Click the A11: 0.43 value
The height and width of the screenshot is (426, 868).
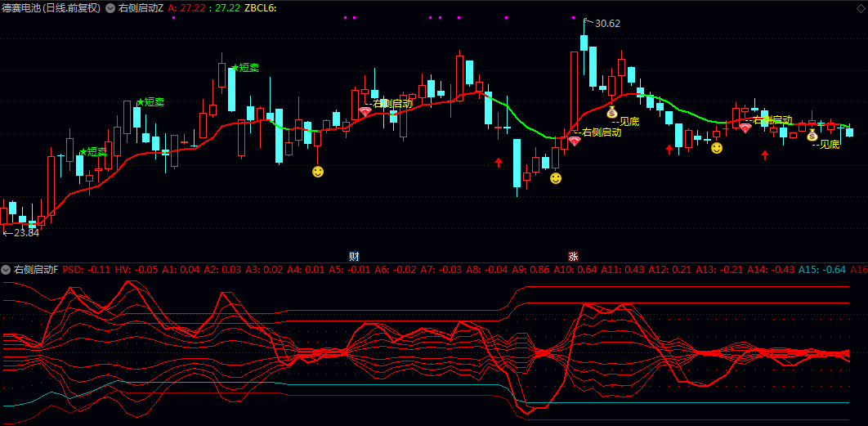623,271
